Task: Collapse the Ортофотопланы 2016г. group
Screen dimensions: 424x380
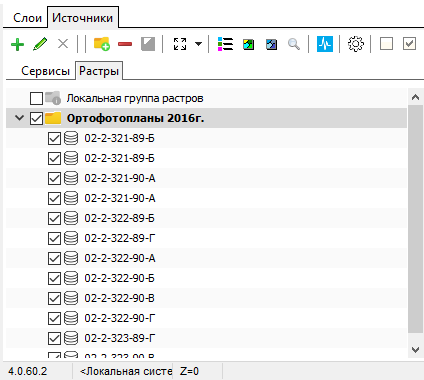Action: point(20,118)
